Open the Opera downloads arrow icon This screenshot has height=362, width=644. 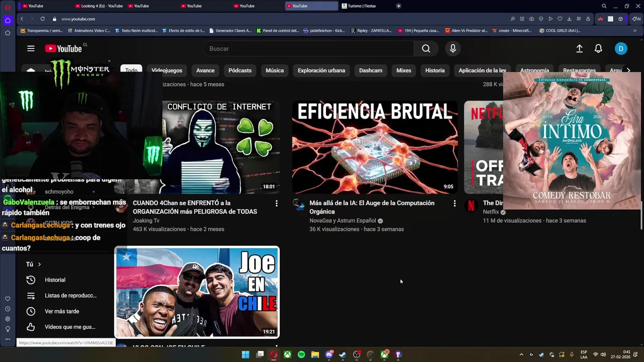569,19
